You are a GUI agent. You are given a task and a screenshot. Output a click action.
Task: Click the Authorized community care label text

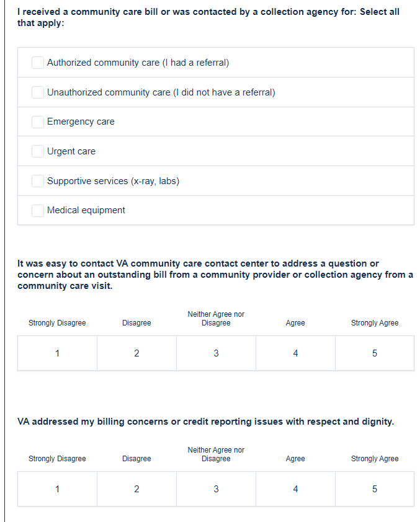[138, 63]
